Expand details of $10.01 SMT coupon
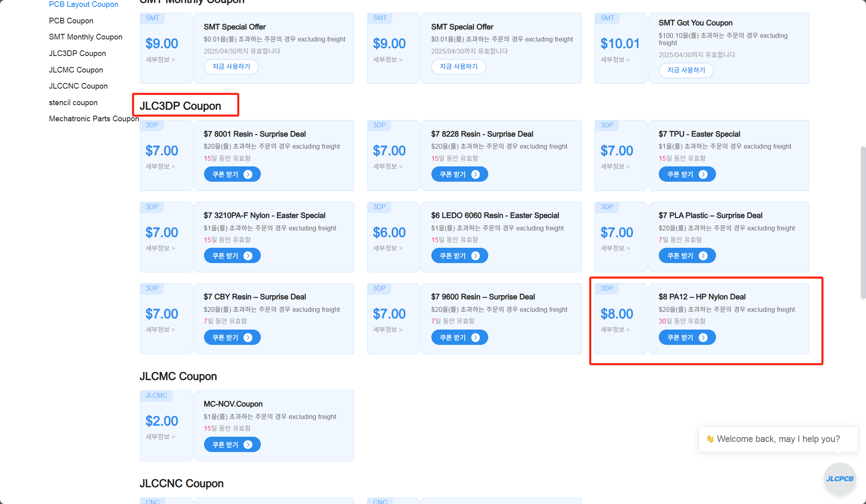This screenshot has height=504, width=866. point(615,60)
